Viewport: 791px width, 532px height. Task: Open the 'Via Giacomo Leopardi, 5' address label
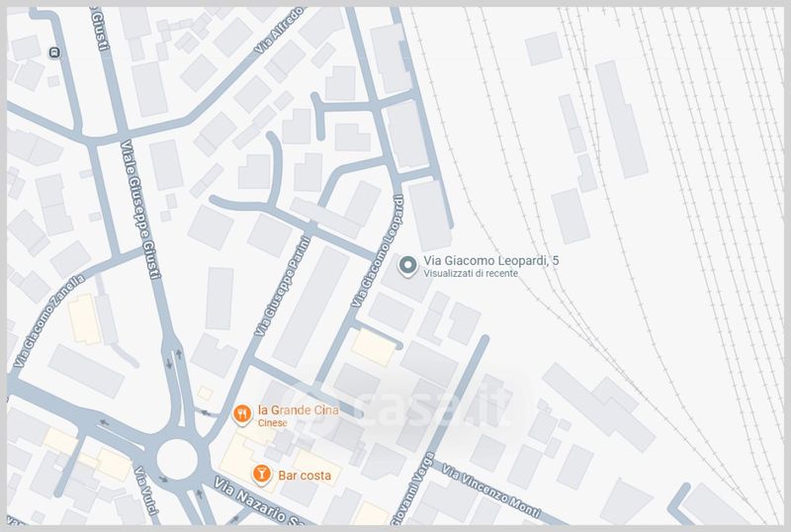[491, 260]
